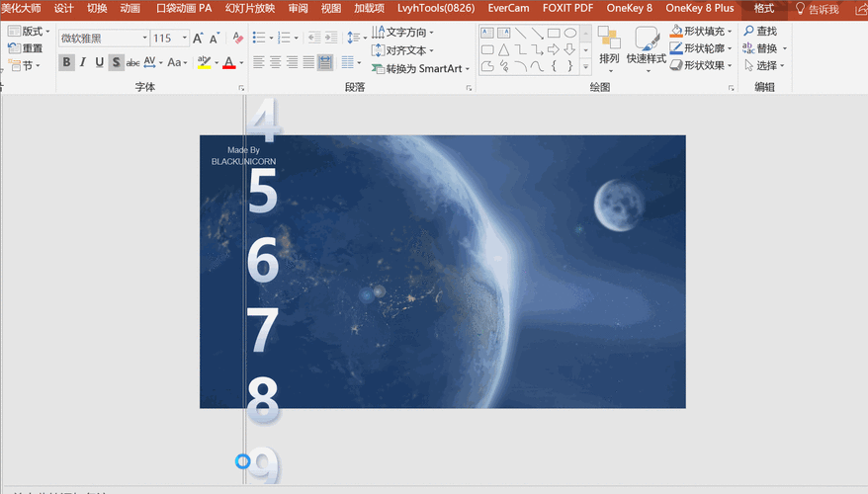Open the Paragraph dialog launcher
This screenshot has height=494, width=868.
pos(469,88)
